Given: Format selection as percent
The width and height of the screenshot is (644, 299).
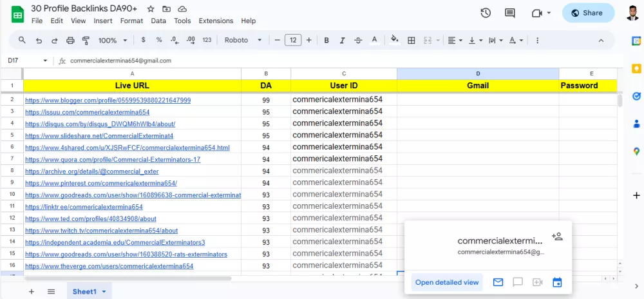Looking at the screenshot, I should point(159,40).
